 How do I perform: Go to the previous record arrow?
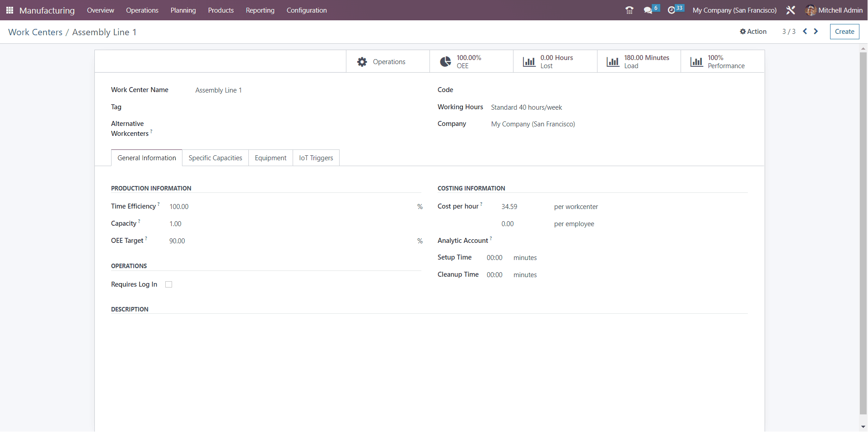805,31
